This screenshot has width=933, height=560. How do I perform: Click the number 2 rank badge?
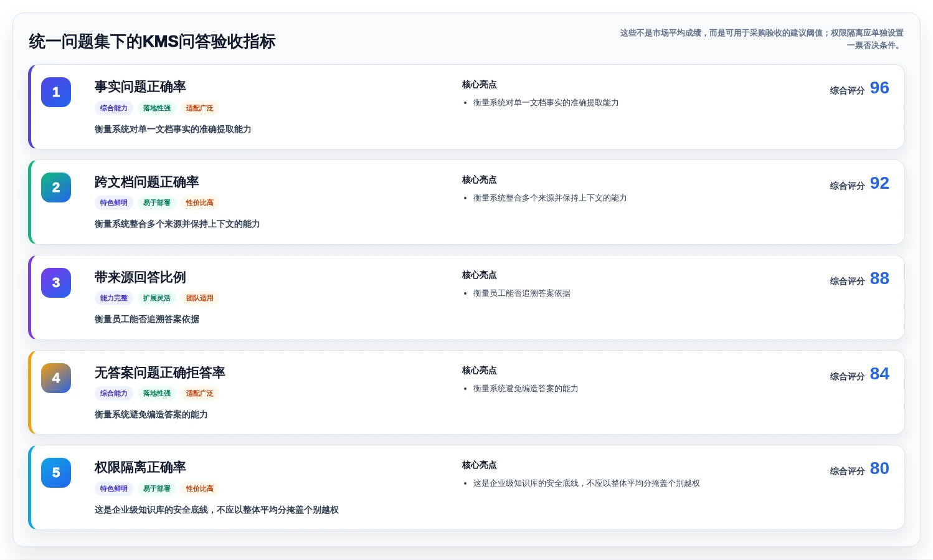click(56, 187)
